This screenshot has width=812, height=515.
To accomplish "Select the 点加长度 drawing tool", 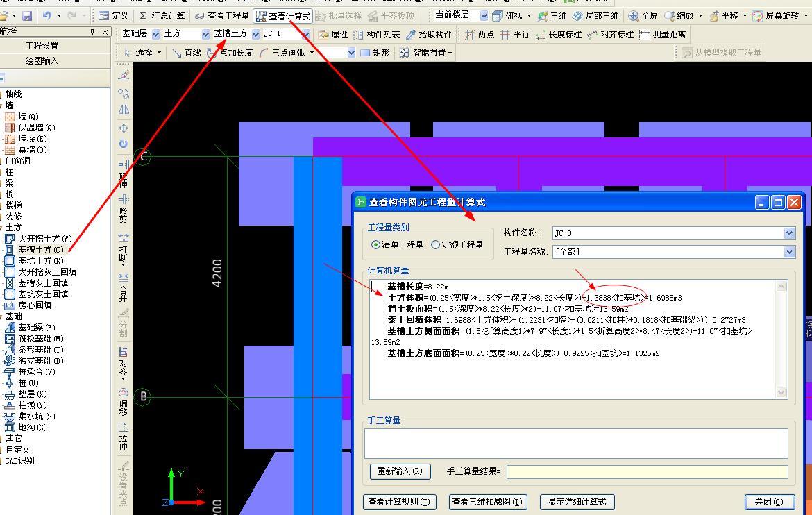I will [x=230, y=53].
